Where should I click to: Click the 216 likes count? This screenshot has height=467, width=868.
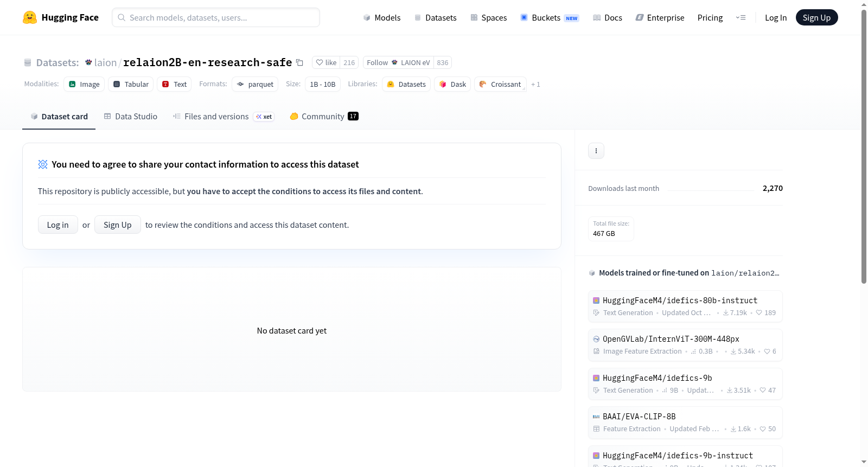pos(349,62)
